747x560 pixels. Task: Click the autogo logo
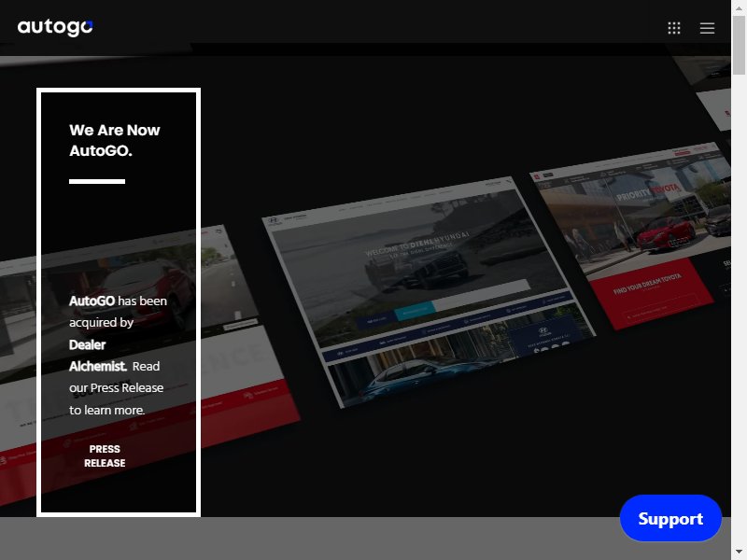point(55,28)
